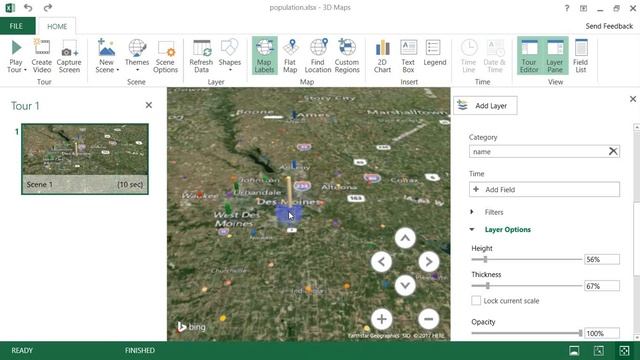Click the rightmost status bar view icon
This screenshot has height=360, width=640.
pyautogui.click(x=624, y=351)
